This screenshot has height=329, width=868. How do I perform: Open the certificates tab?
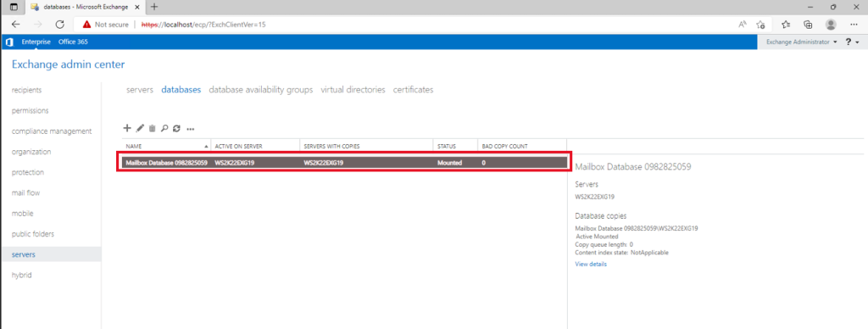tap(413, 90)
